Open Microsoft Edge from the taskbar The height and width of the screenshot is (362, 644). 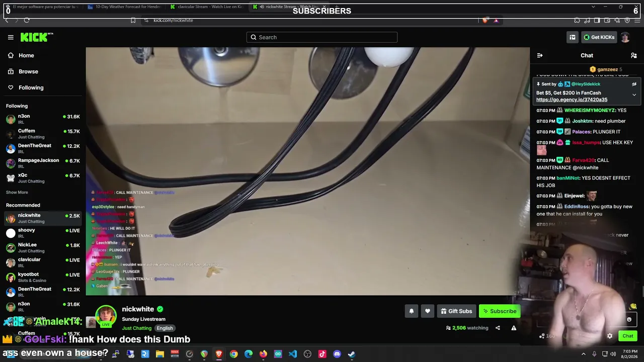249,354
